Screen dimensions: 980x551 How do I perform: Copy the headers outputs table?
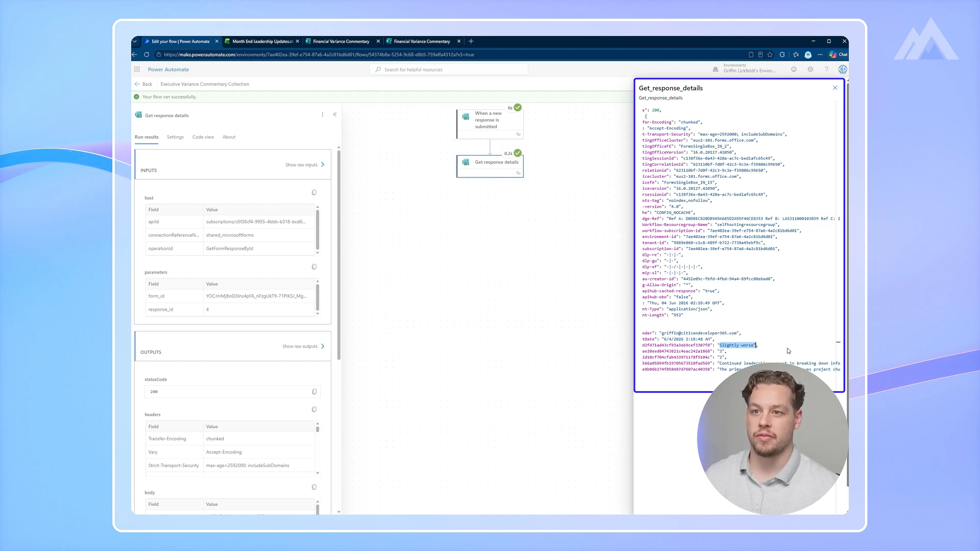314,409
